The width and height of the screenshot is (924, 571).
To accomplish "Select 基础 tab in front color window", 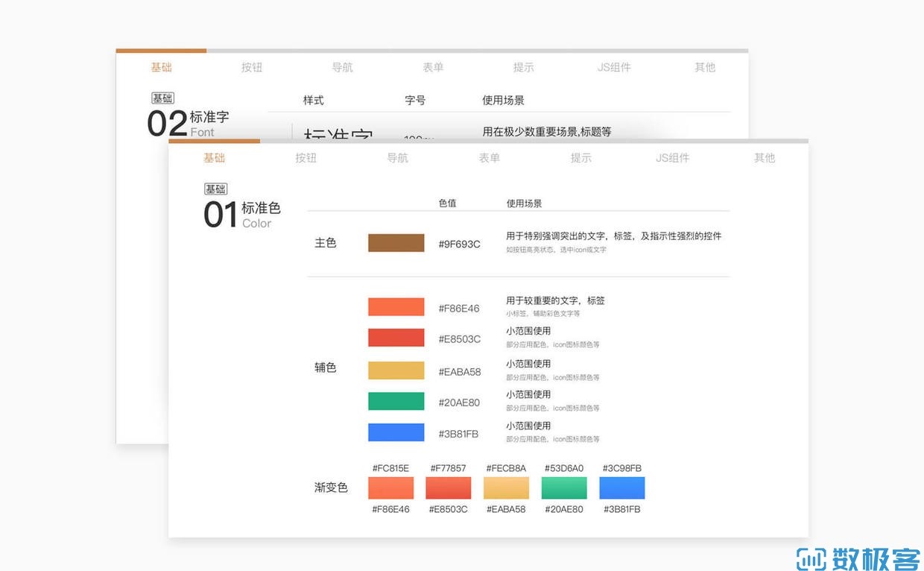I will coord(214,158).
